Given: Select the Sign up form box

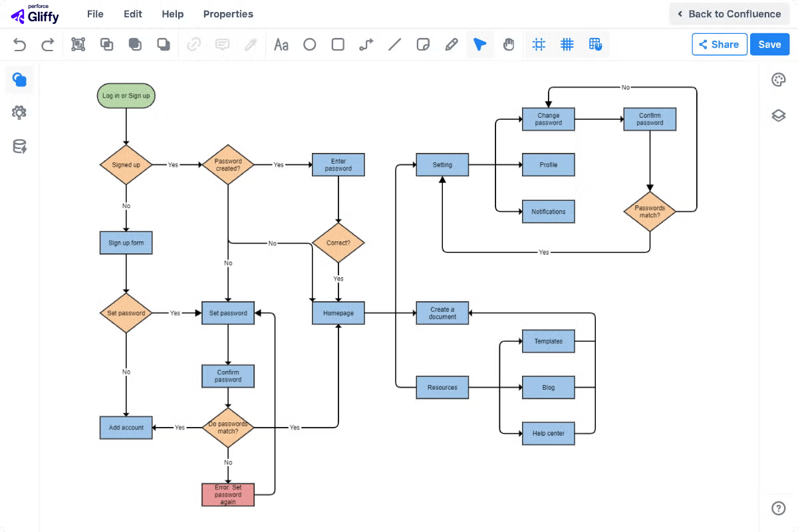Looking at the screenshot, I should tap(126, 243).
